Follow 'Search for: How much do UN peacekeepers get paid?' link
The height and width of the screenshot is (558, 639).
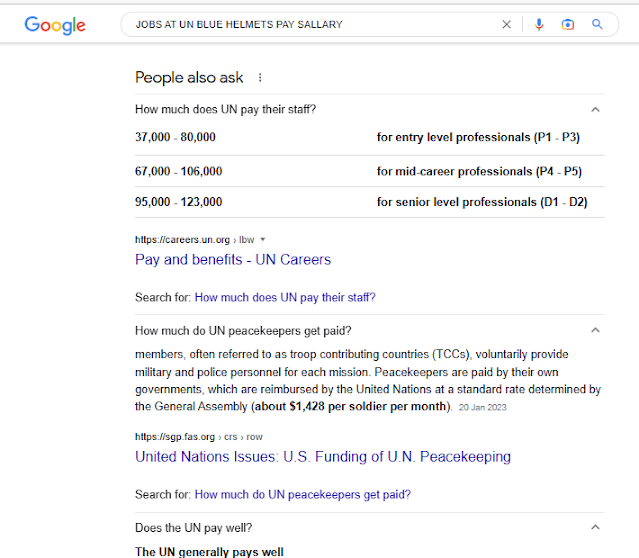303,494
